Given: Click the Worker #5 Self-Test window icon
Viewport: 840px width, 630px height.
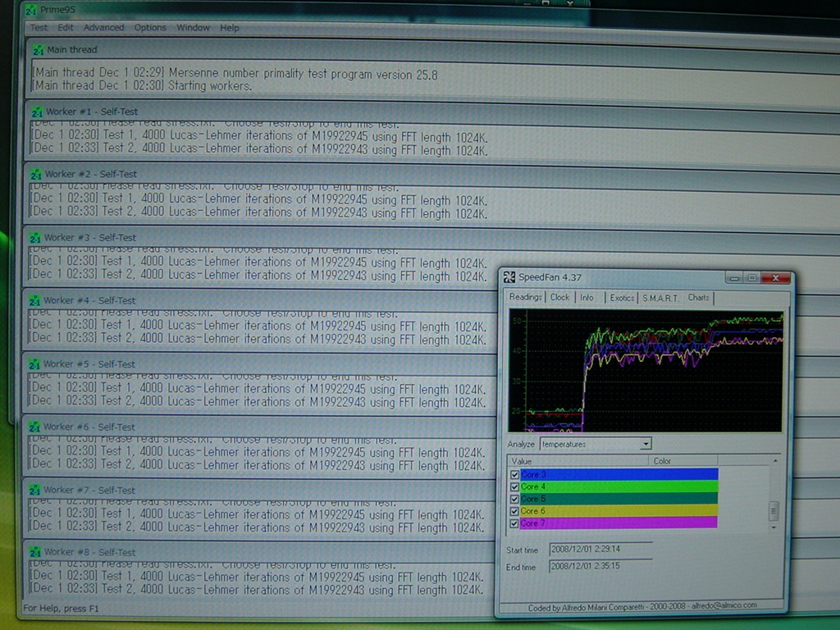Looking at the screenshot, I should [x=34, y=364].
